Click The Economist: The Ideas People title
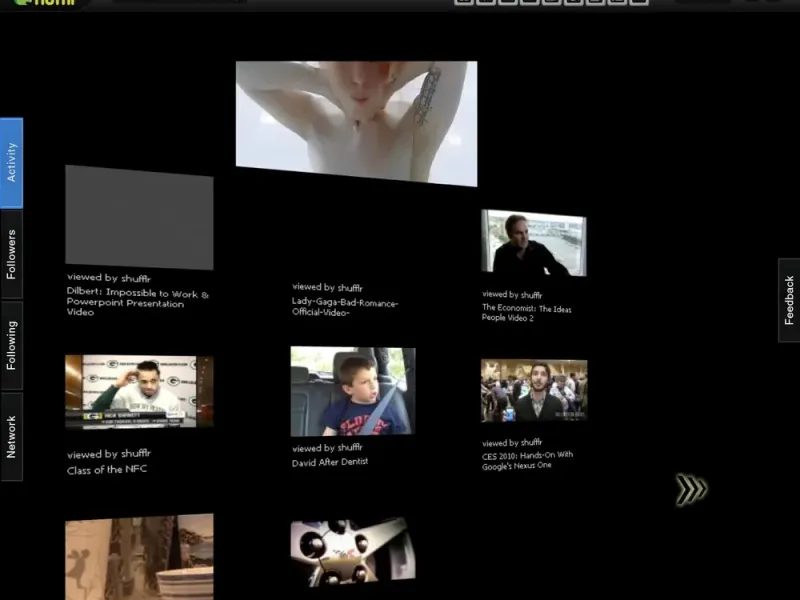The image size is (800, 600). pos(527,313)
